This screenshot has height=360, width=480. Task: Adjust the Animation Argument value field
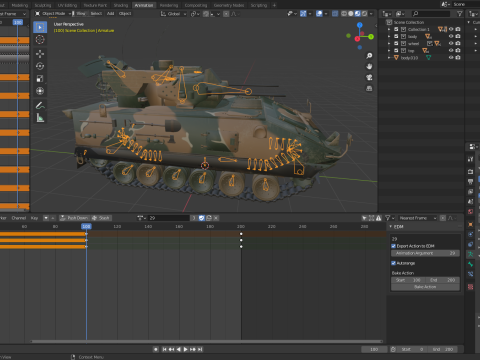coord(425,253)
